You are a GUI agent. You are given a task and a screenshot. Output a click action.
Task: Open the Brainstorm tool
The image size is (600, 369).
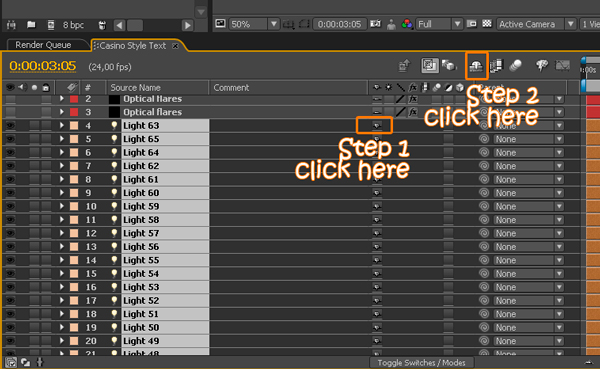541,66
